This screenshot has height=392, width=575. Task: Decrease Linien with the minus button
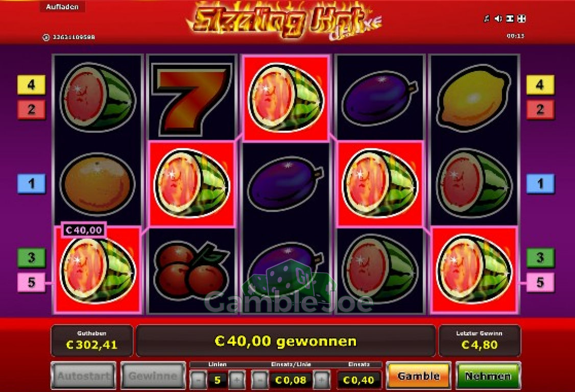pos(198,380)
